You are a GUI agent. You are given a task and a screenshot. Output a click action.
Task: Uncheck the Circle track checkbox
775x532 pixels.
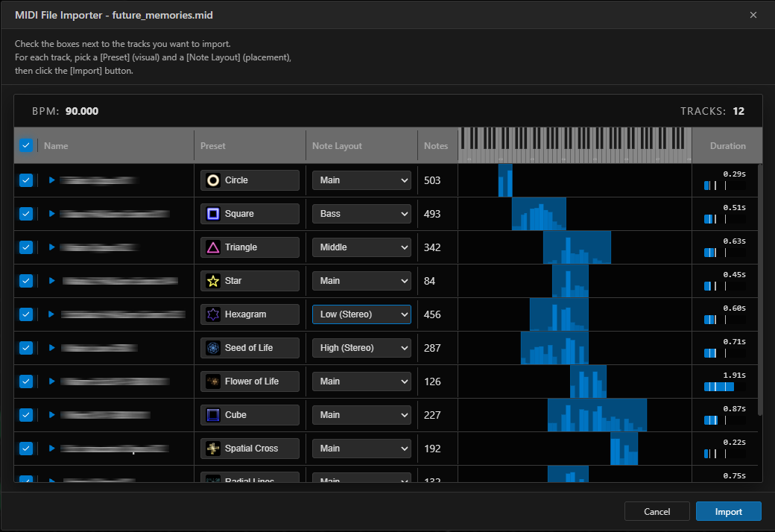pyautogui.click(x=25, y=180)
